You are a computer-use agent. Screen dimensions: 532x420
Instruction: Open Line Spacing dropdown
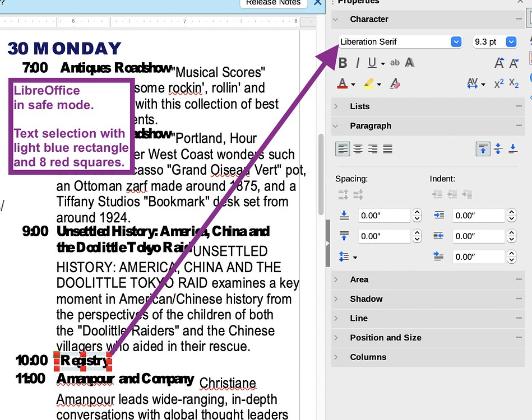coord(348,257)
